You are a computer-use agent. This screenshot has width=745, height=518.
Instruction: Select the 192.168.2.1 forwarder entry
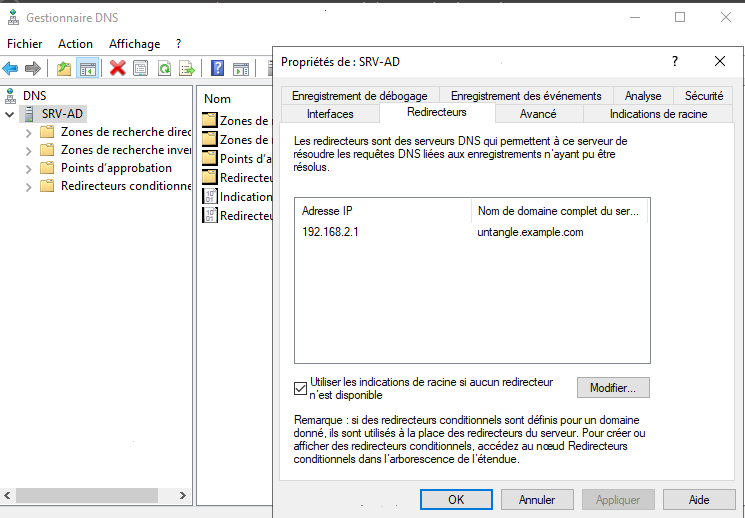(x=332, y=232)
